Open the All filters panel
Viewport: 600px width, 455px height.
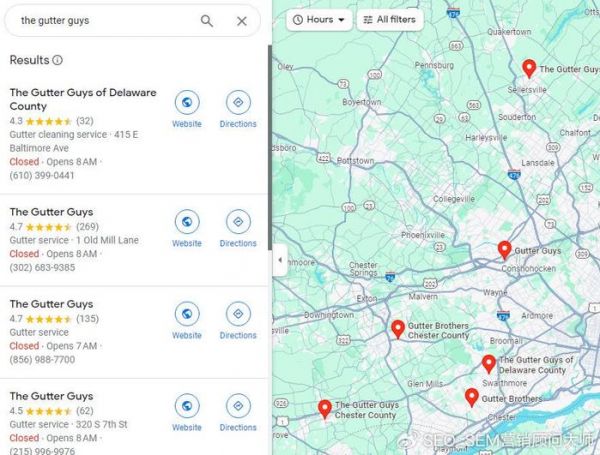tap(389, 19)
